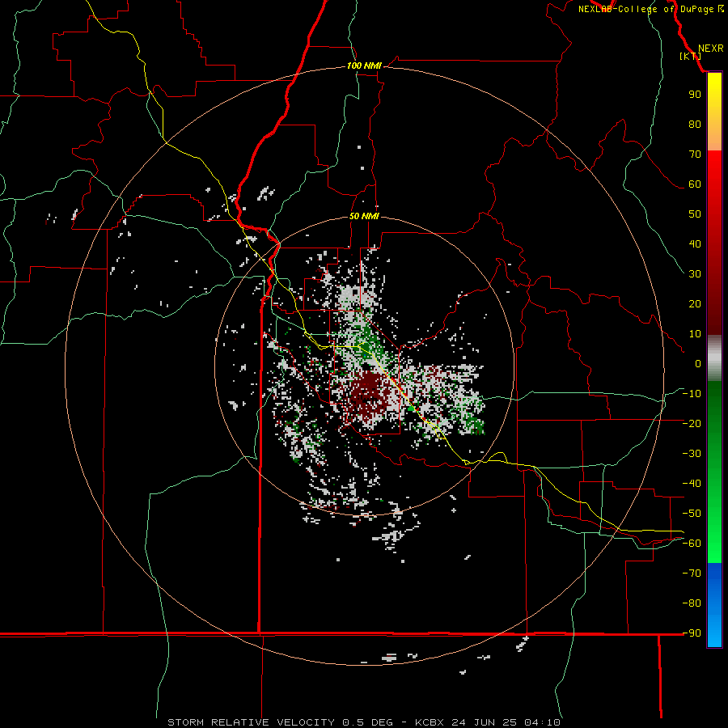Click the 24 JUN 25 04:10 timestamp

506,722
